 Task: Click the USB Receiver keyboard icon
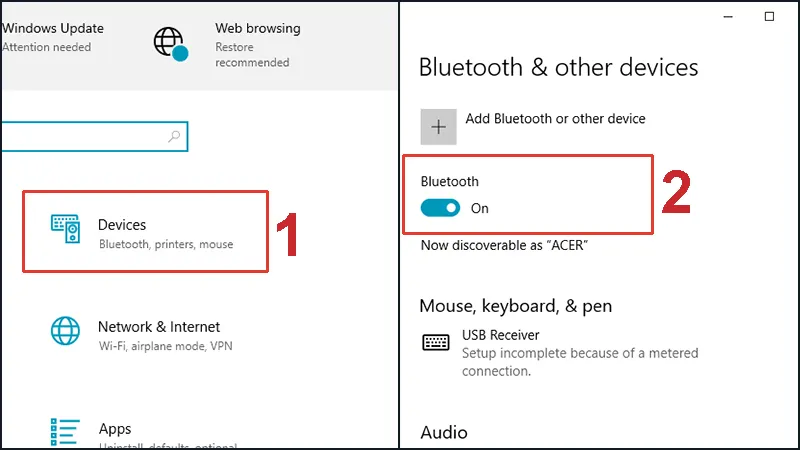[436, 342]
